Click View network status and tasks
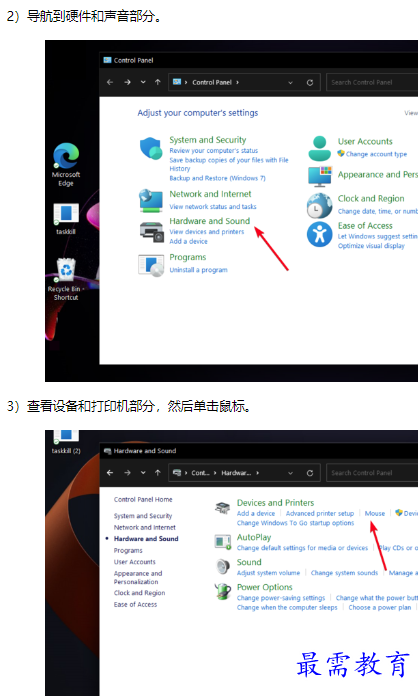This screenshot has width=418, height=696. click(213, 206)
